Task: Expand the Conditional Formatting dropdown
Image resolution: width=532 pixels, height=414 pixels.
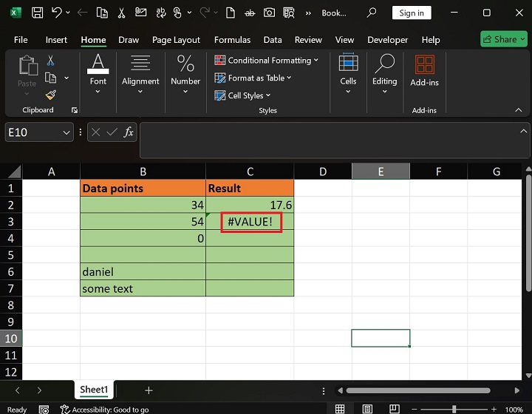Action: click(267, 60)
